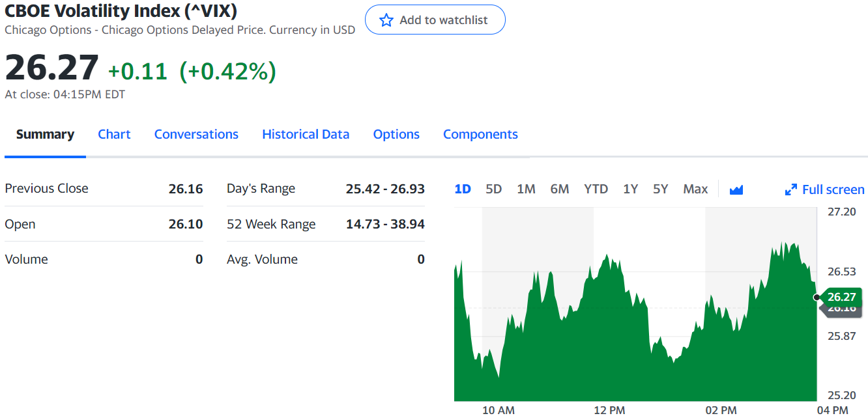Show the YTD chart range
The width and height of the screenshot is (868, 418).
[x=596, y=189]
